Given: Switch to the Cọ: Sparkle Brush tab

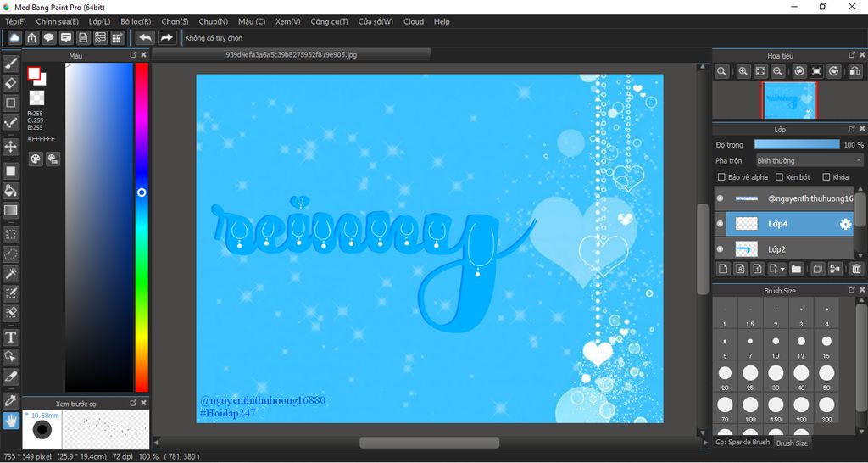Looking at the screenshot, I should [743, 442].
